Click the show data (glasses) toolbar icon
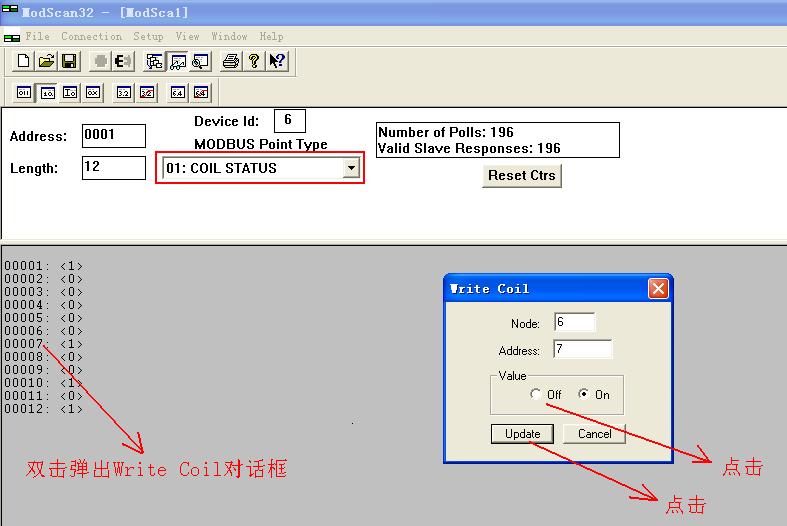The height and width of the screenshot is (526, 787). (178, 61)
